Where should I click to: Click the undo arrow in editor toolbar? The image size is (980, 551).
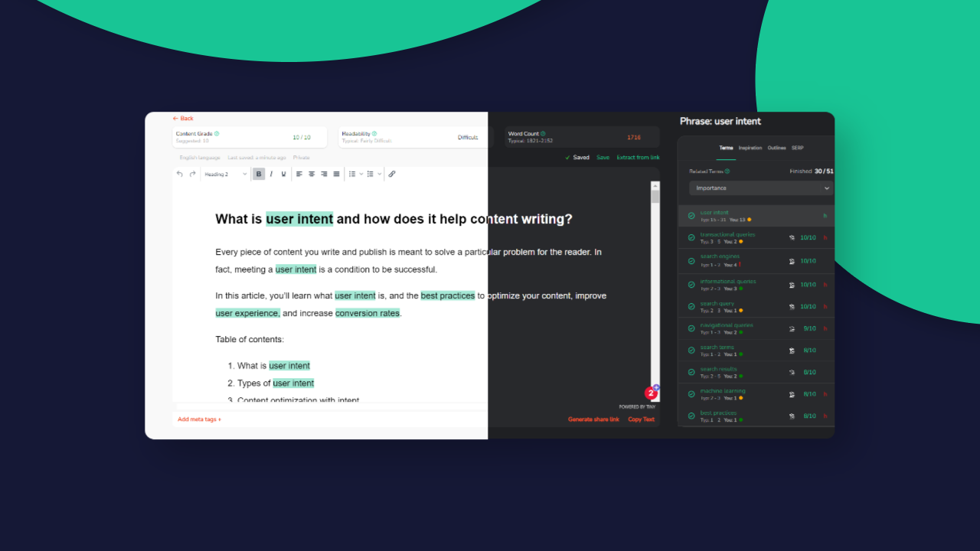pos(180,174)
